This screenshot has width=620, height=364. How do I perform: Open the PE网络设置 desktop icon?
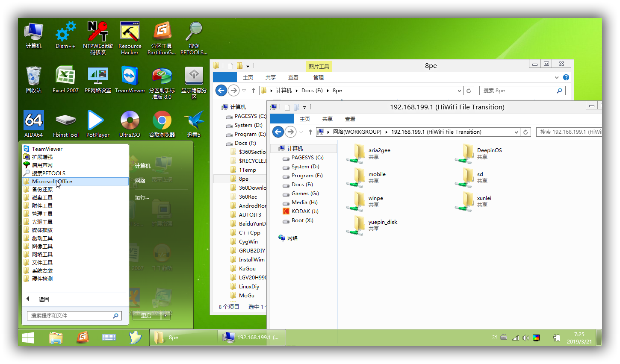coord(98,79)
